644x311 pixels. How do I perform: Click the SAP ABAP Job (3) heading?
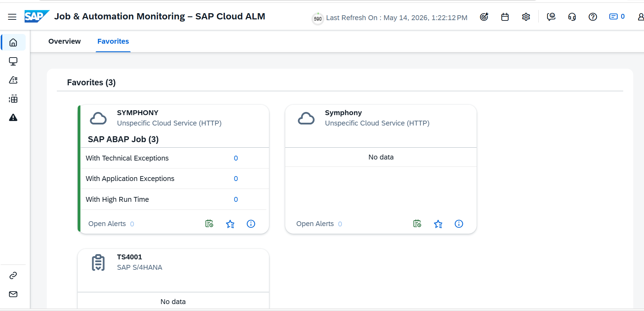point(123,139)
